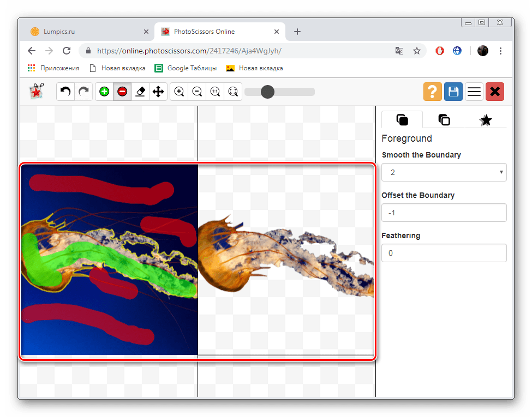This screenshot has height=417, width=532.
Task: Open the hamburger menu
Action: 474,92
